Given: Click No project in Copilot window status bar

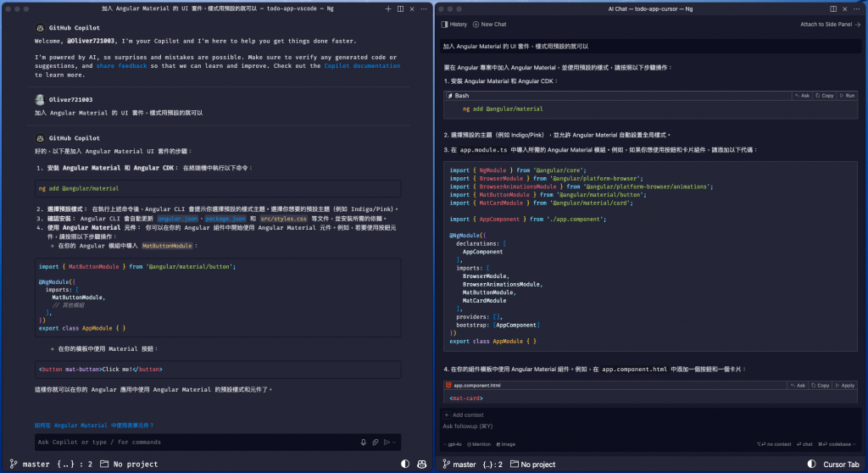Looking at the screenshot, I should (129, 465).
